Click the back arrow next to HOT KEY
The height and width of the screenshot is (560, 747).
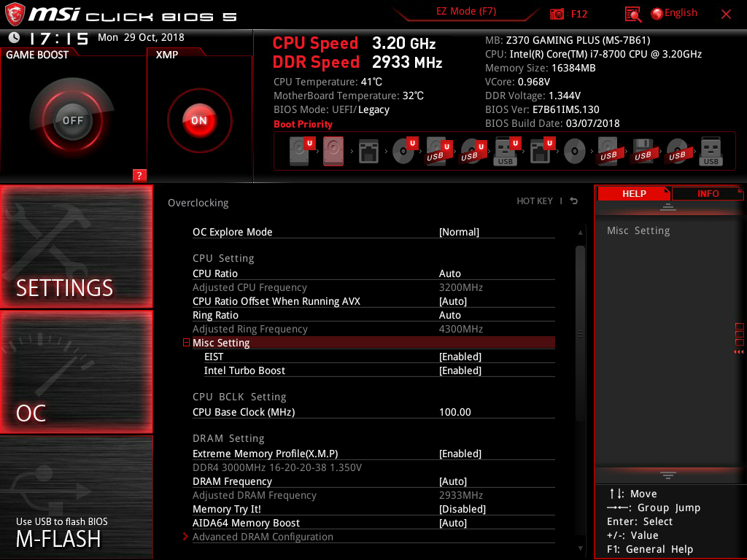pyautogui.click(x=574, y=201)
